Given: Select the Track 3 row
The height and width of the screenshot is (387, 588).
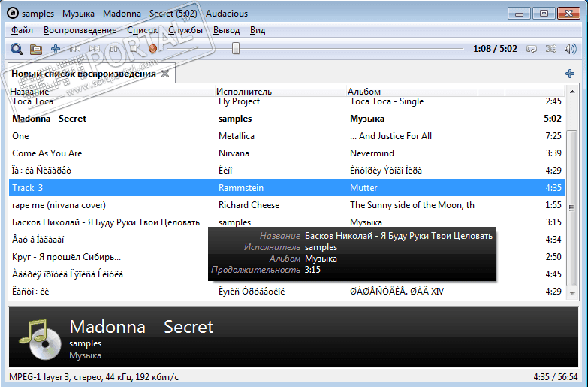Looking at the screenshot, I should click(287, 188).
